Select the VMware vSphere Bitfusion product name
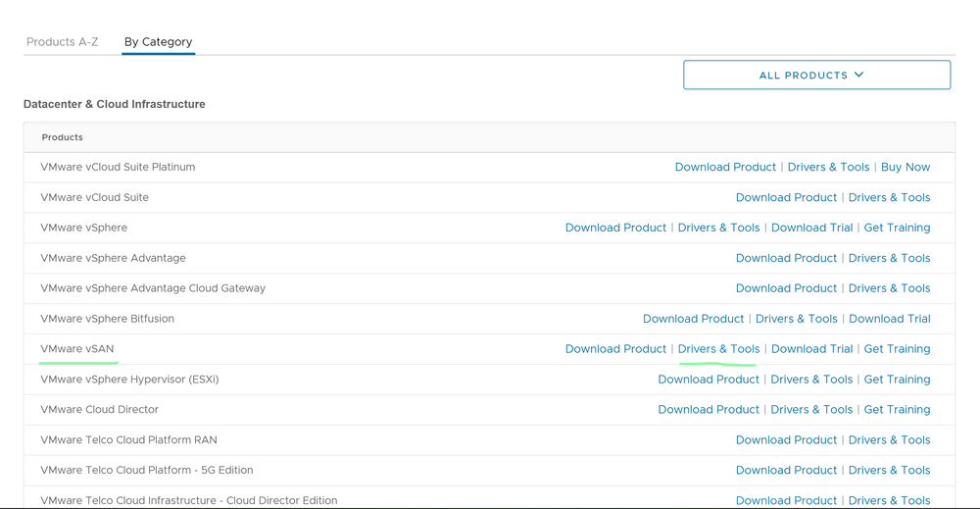980x509 pixels. pos(108,319)
